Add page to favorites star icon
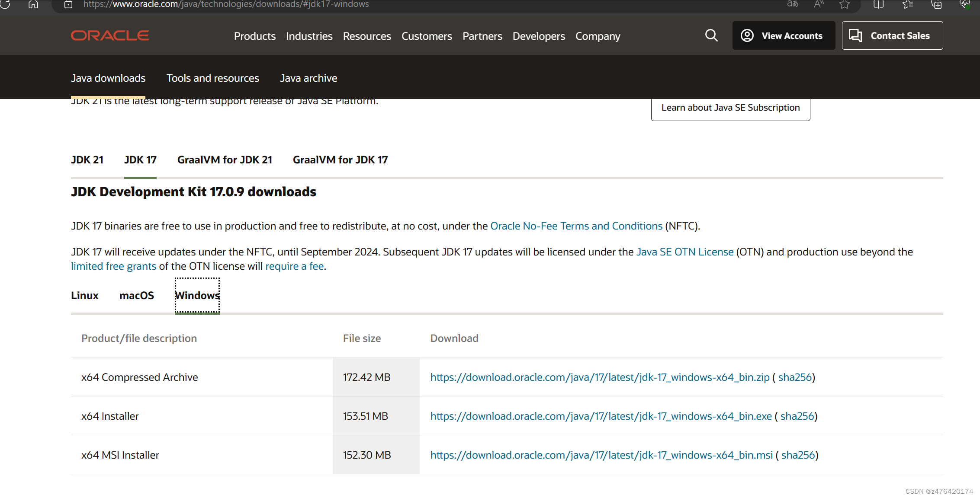980x498 pixels. point(844,4)
